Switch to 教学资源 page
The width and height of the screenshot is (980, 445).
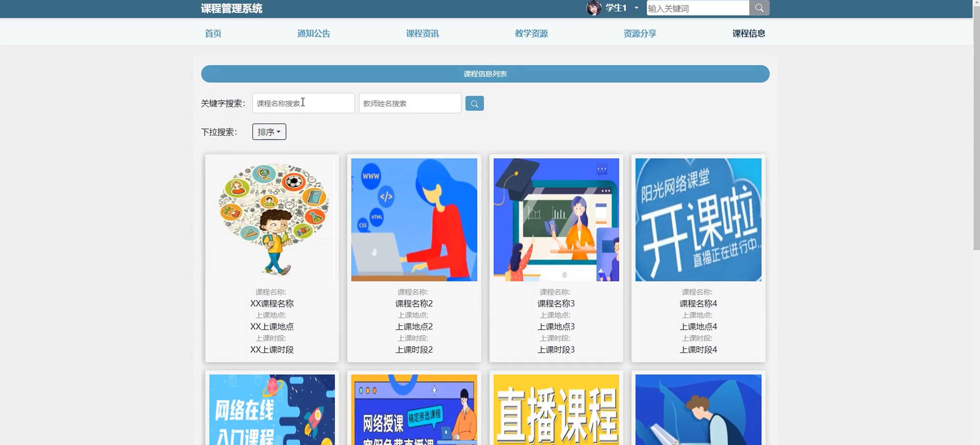point(531,33)
